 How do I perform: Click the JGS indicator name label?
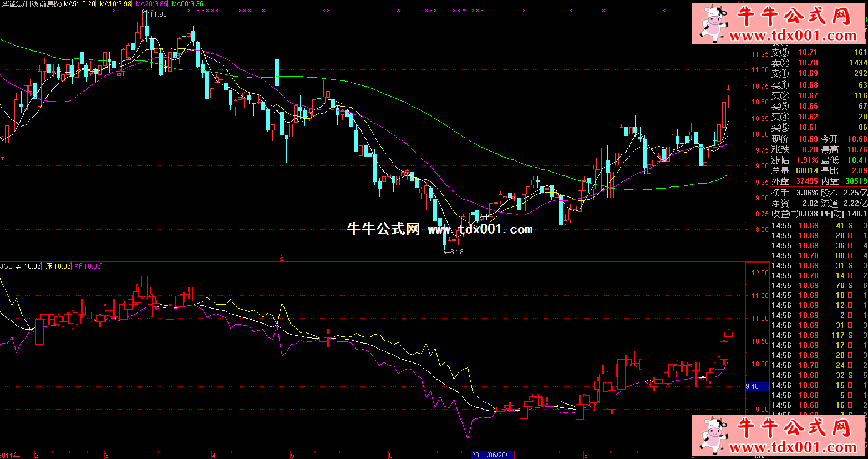click(x=6, y=266)
